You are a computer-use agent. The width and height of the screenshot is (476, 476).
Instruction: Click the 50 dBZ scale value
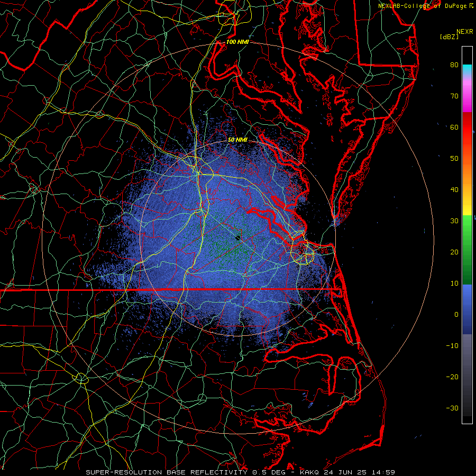(454, 159)
